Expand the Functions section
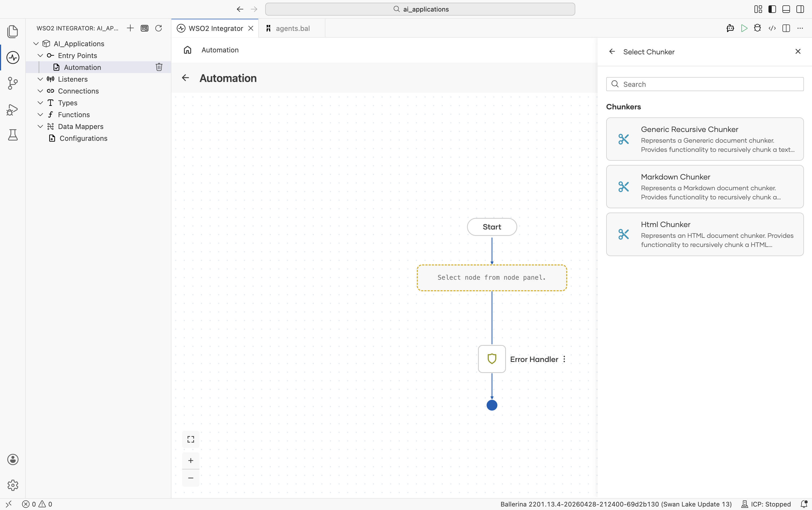 tap(40, 114)
